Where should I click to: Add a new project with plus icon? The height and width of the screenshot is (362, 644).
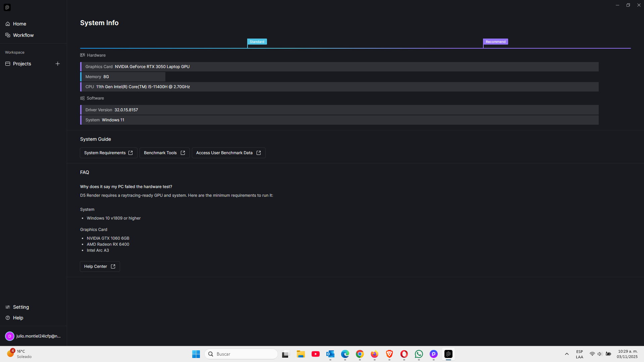[58, 64]
